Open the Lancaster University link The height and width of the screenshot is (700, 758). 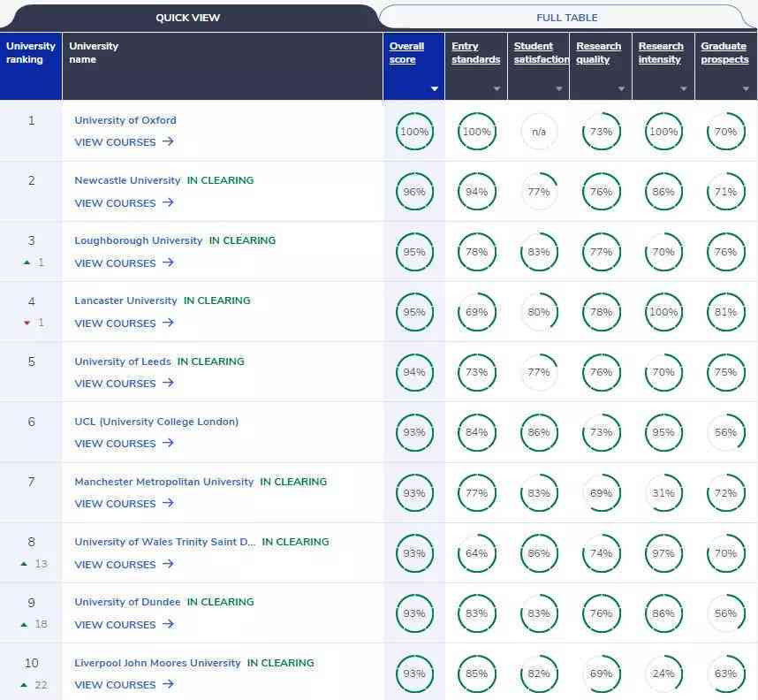[125, 301]
